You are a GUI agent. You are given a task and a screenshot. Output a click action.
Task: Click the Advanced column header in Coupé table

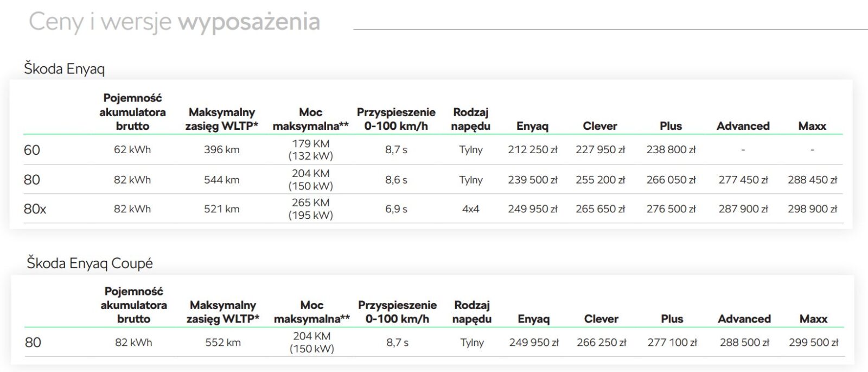744,319
